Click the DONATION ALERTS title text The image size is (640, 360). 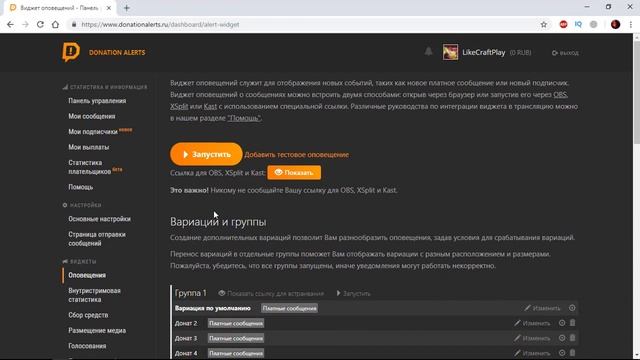coord(117,53)
